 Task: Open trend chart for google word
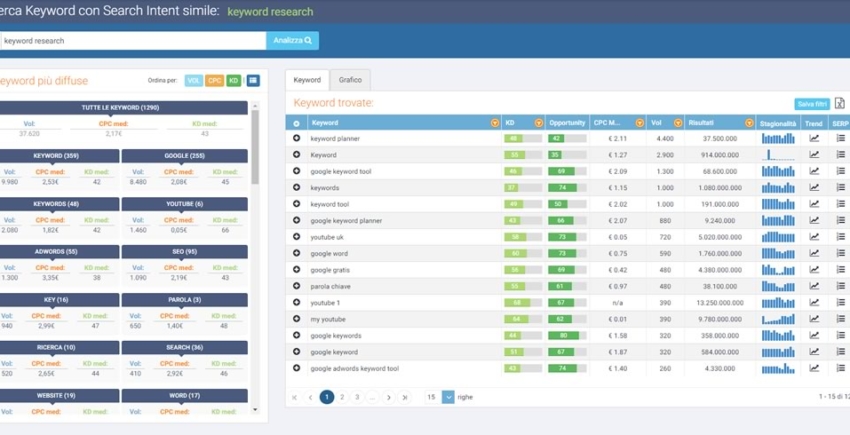pyautogui.click(x=814, y=253)
